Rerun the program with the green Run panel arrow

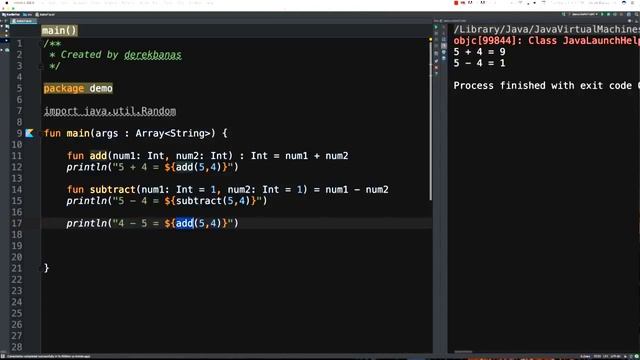point(436,27)
